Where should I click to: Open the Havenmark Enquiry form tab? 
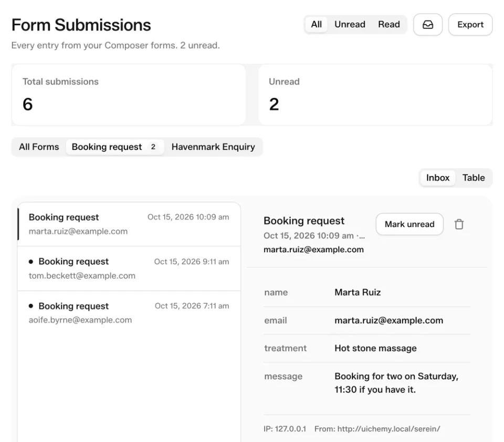pos(213,147)
